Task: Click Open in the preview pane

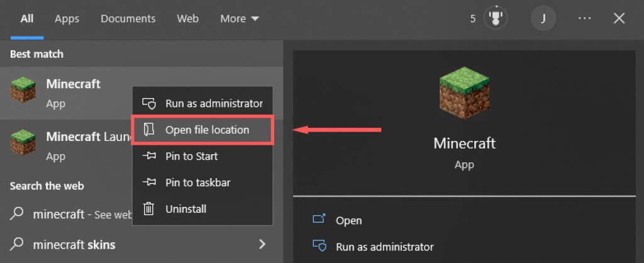Action: point(348,220)
